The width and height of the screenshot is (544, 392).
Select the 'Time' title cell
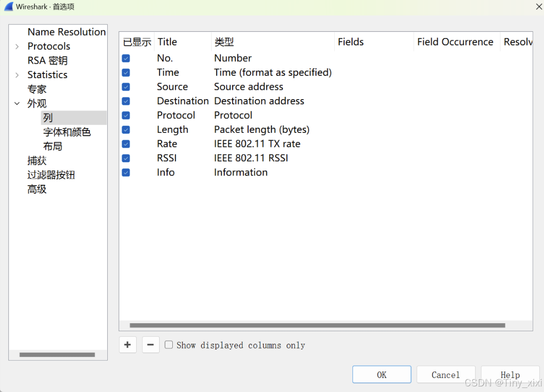pyautogui.click(x=168, y=73)
